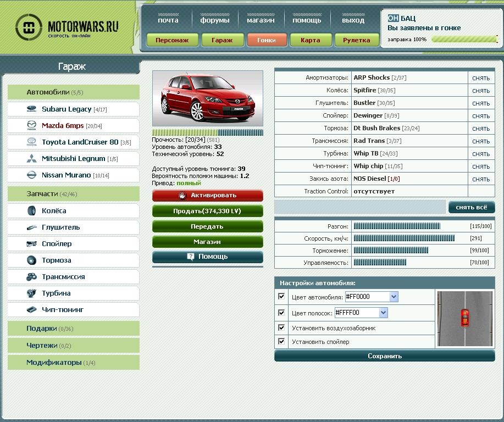Open the магазин top menu link
504x422 pixels.
tap(261, 20)
